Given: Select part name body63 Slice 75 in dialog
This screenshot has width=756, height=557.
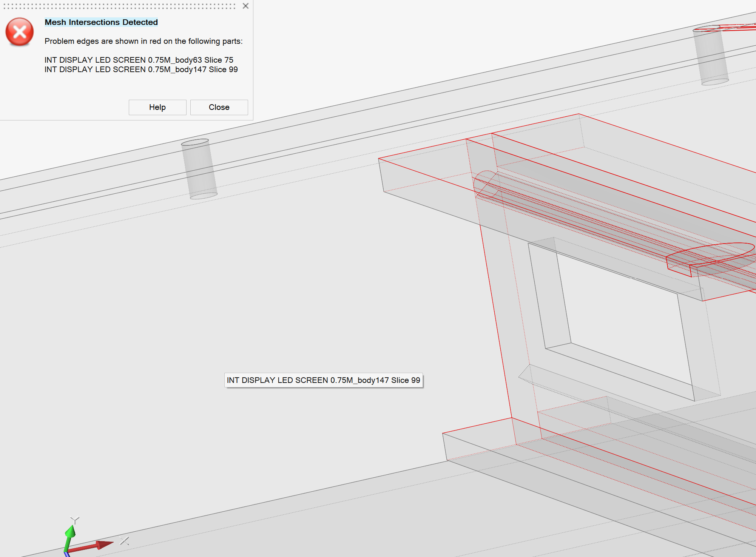Looking at the screenshot, I should click(x=139, y=60).
